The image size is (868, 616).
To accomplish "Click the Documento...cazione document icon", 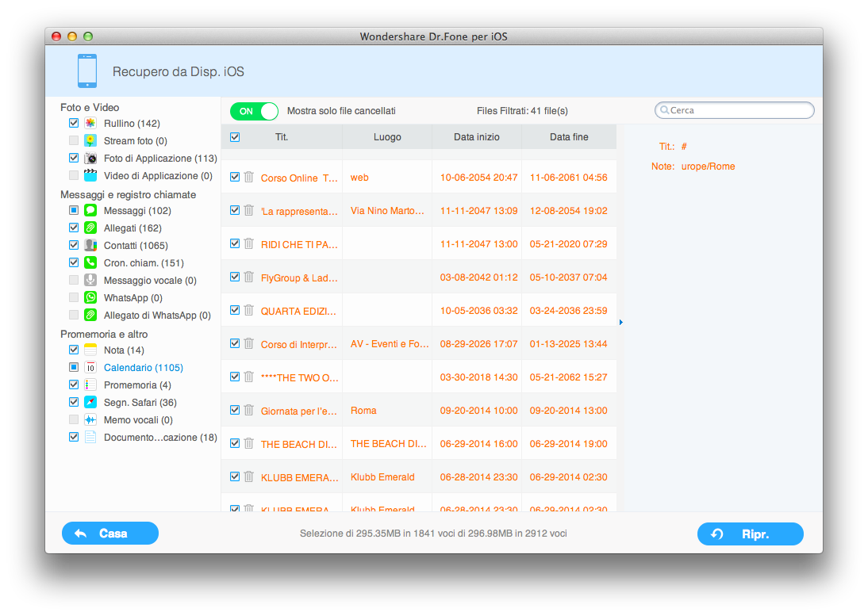I will [90, 437].
